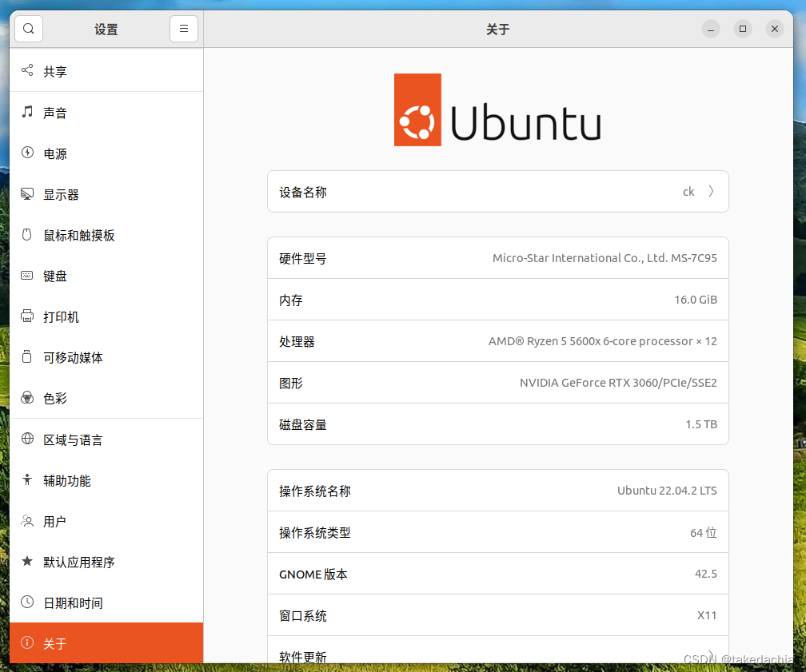Click the 关于 window title
806x672 pixels.
pos(497,30)
